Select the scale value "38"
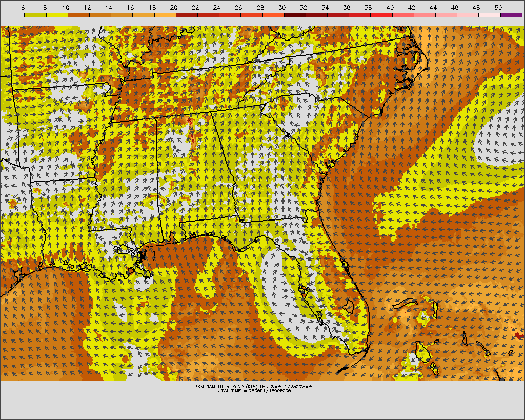 368,7
